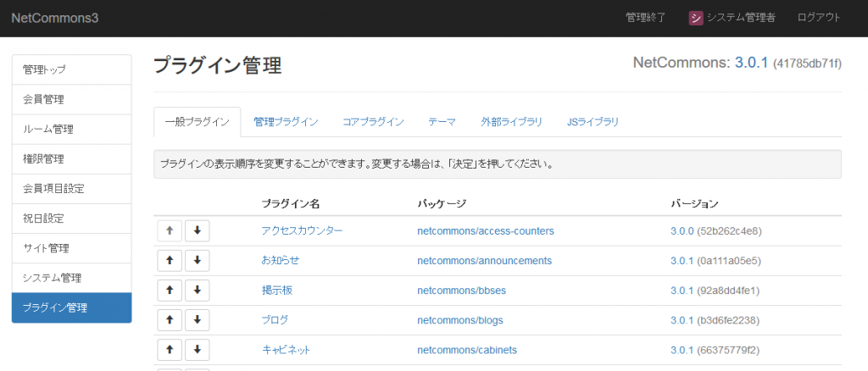
Task: Open netcommons/blogs package link
Action: [460, 320]
